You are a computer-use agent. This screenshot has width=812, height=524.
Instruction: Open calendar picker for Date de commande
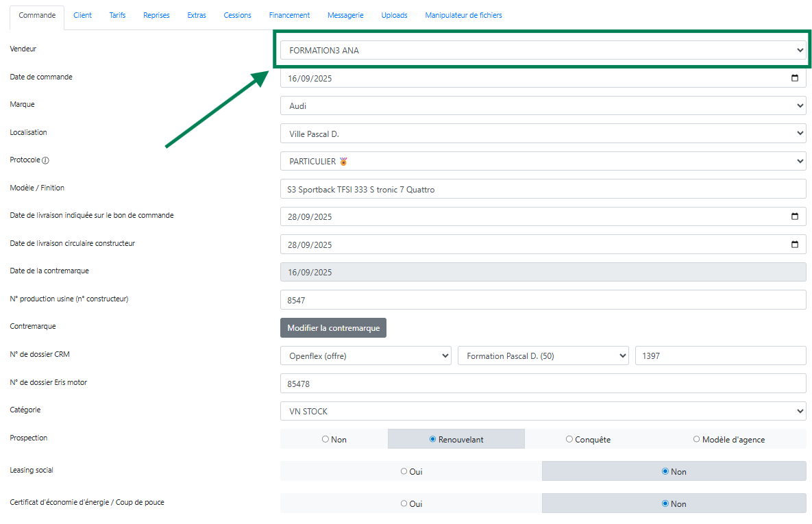[794, 78]
